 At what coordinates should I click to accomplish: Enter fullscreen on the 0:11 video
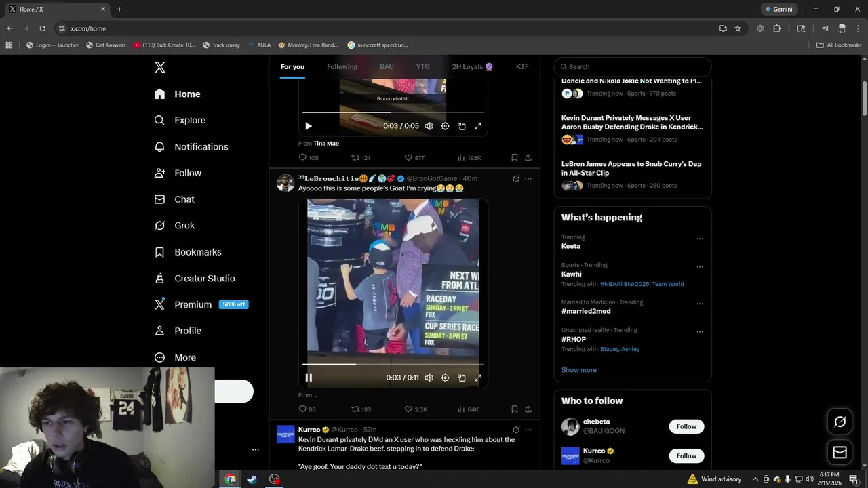(x=478, y=378)
